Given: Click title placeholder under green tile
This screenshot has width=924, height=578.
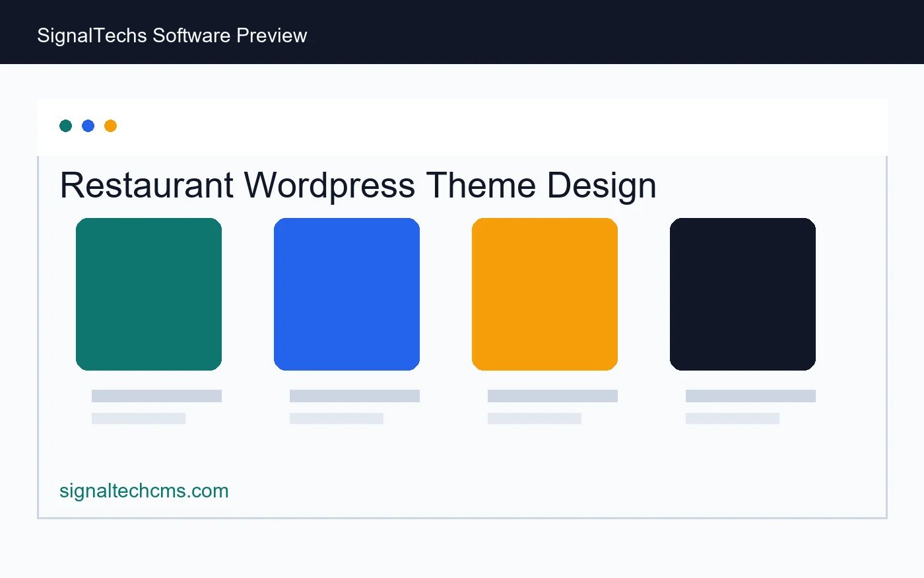Looking at the screenshot, I should point(156,396).
